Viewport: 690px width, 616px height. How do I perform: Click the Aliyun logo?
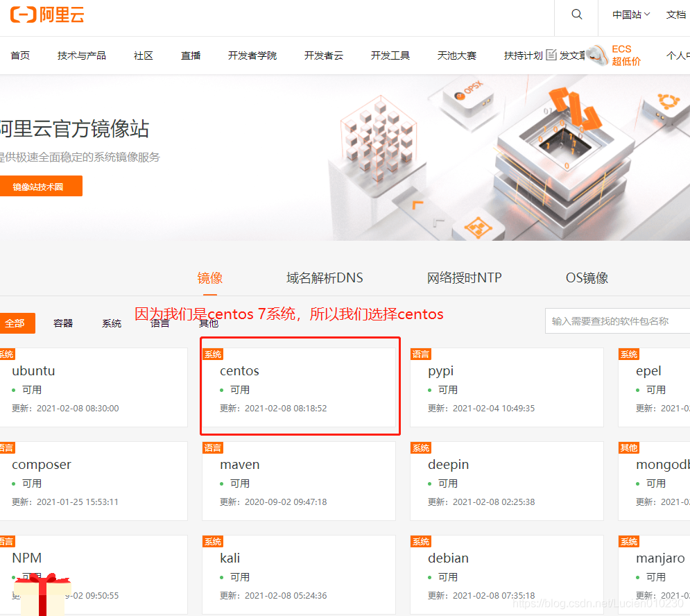(47, 15)
